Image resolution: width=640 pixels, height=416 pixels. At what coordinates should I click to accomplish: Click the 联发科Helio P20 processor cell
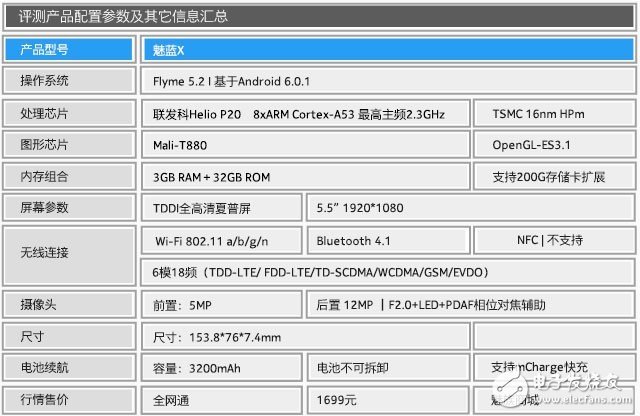point(305,114)
